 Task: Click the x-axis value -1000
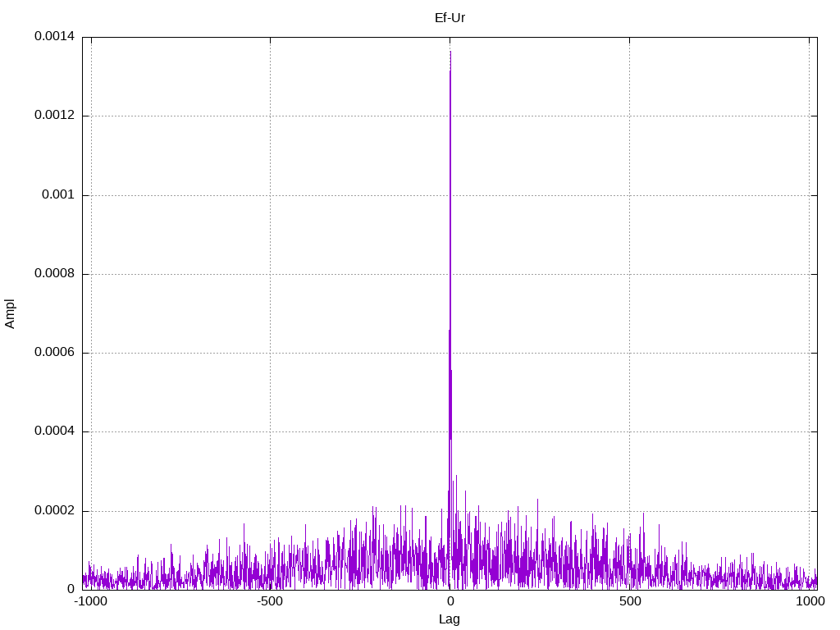[91, 601]
